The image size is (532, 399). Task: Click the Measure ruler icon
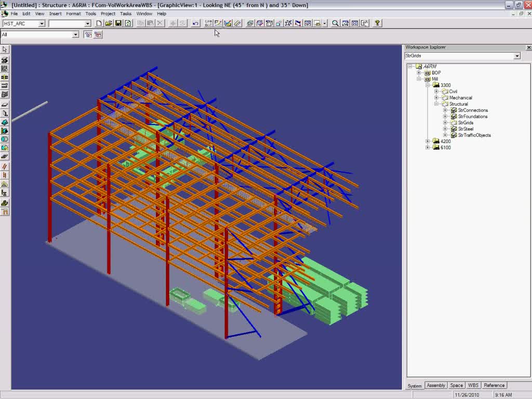[237, 23]
